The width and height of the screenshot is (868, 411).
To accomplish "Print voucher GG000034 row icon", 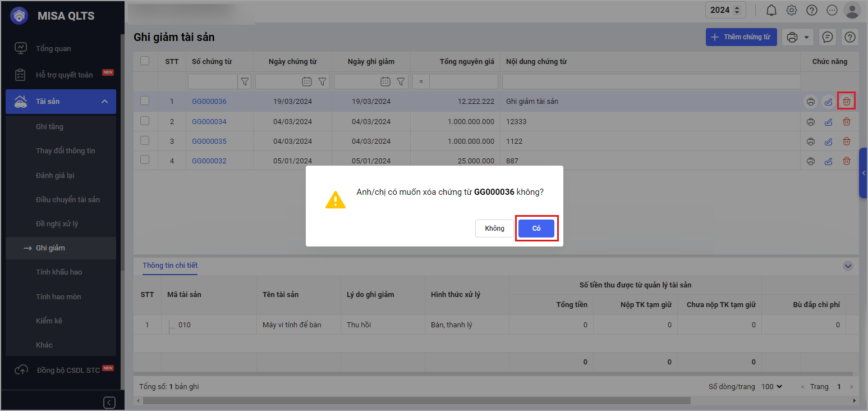I will pyautogui.click(x=811, y=122).
